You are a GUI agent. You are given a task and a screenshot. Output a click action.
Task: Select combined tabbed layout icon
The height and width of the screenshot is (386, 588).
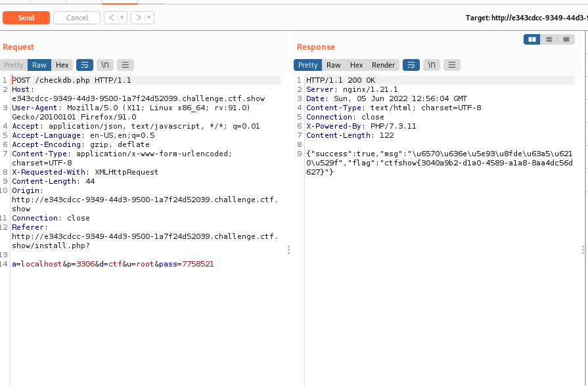pos(566,39)
